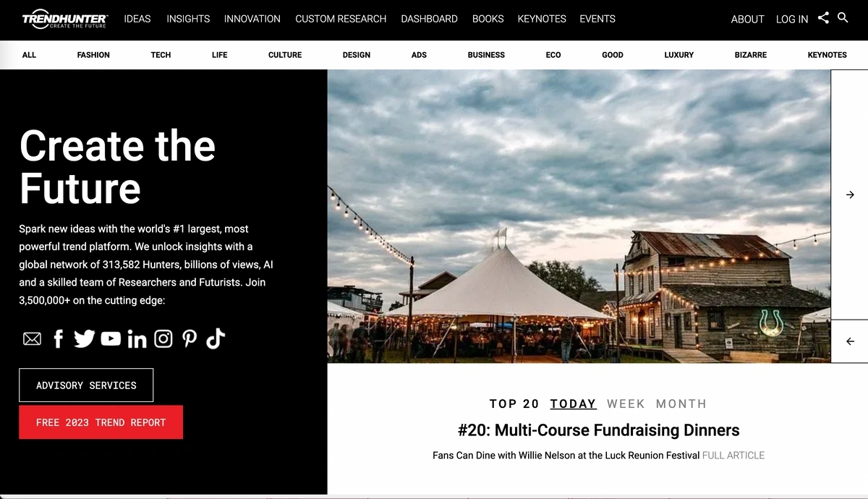The width and height of the screenshot is (868, 499).
Task: Open the Instagram icon
Action: (x=163, y=338)
